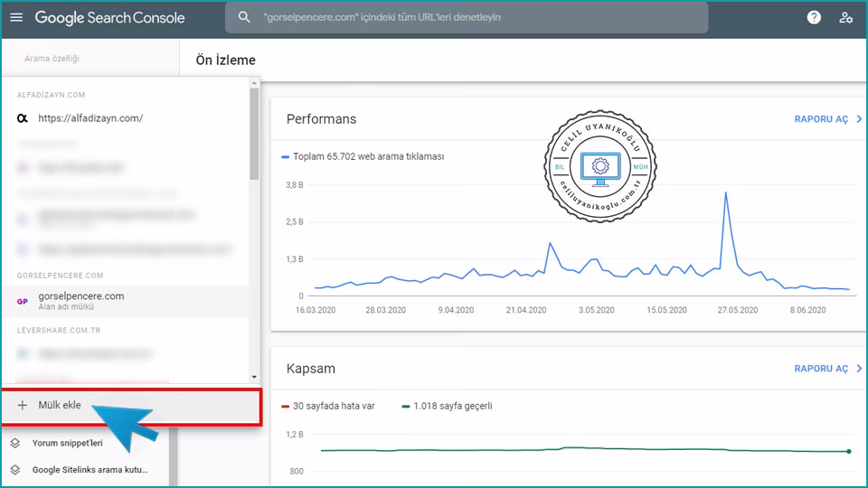The height and width of the screenshot is (488, 868).
Task: Click the 21.04.2020 date label
Action: pyautogui.click(x=526, y=310)
